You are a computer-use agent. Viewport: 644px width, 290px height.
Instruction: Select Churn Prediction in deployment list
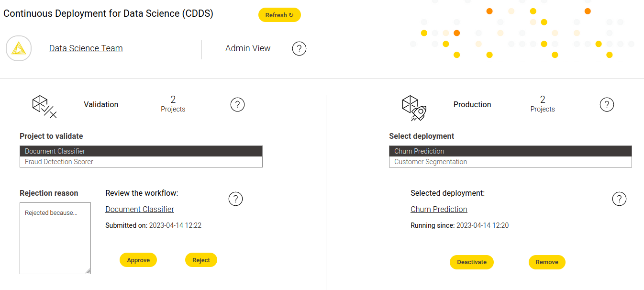(510, 151)
